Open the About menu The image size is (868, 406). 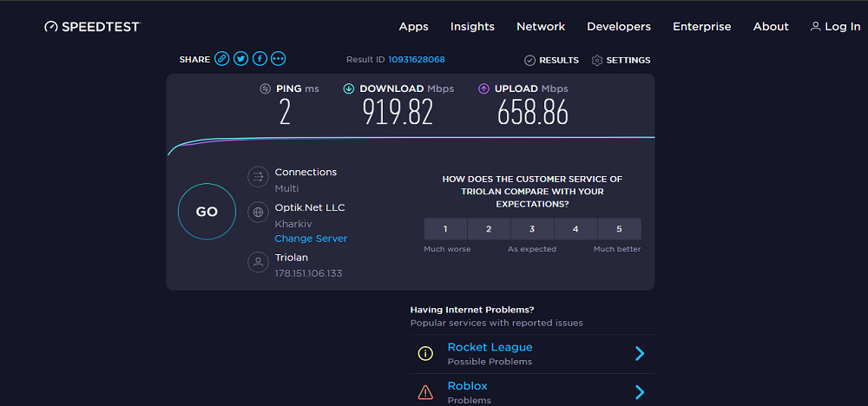[x=771, y=27]
